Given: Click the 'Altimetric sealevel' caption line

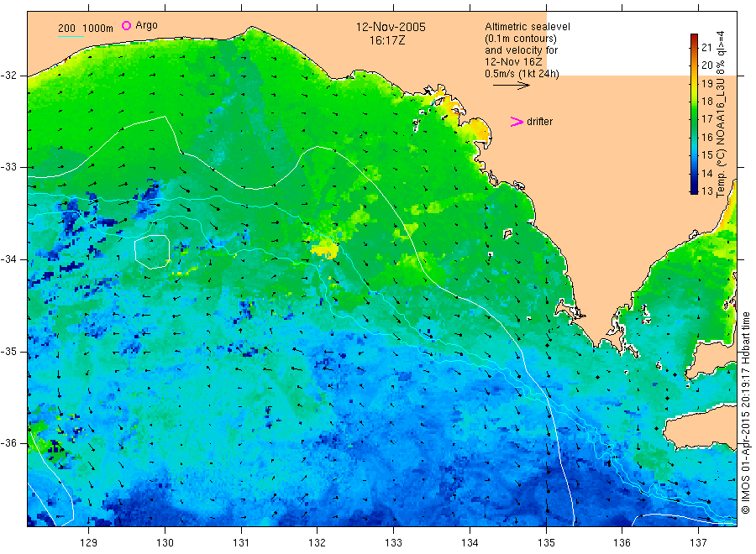Looking at the screenshot, I should click(x=528, y=27).
